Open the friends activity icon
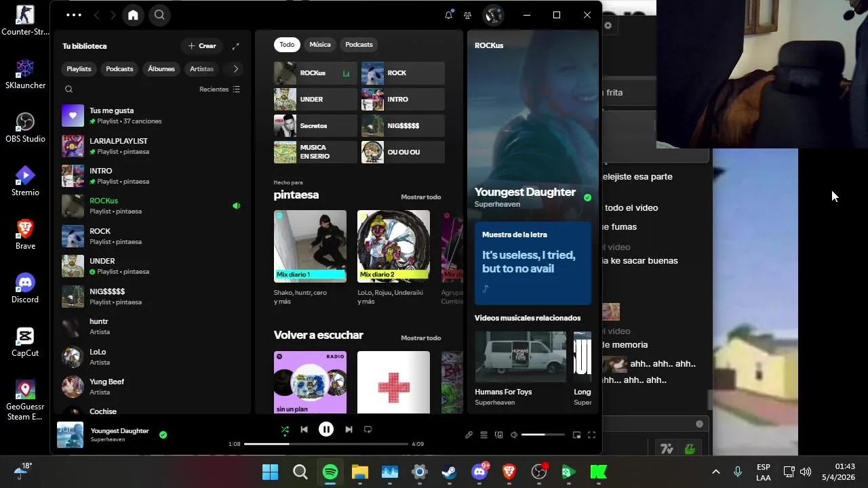The width and height of the screenshot is (868, 488). pos(467,15)
